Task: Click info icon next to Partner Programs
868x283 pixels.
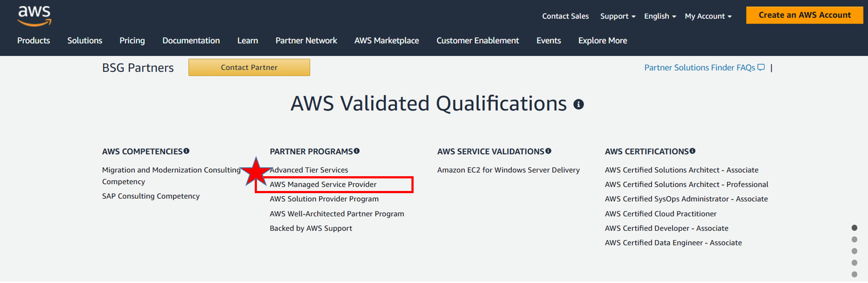Action: point(357,151)
